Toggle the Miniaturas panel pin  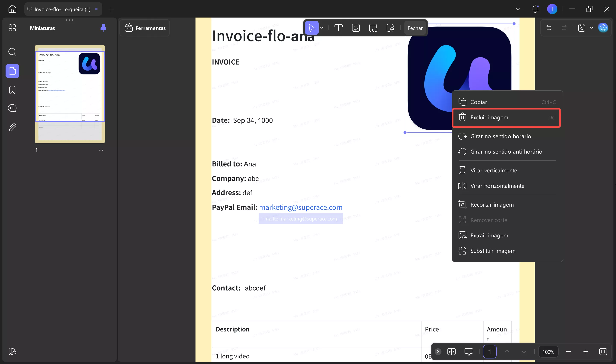click(103, 28)
